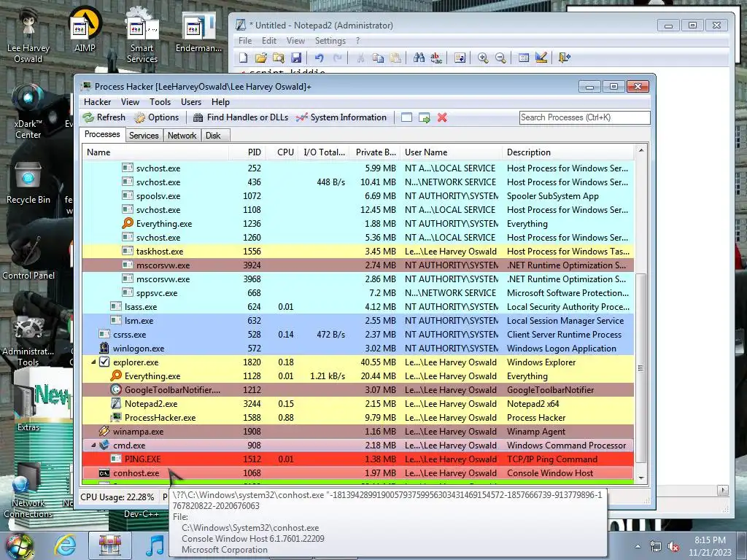Sort by the Private B... column header
The width and height of the screenshot is (747, 560).
374,152
